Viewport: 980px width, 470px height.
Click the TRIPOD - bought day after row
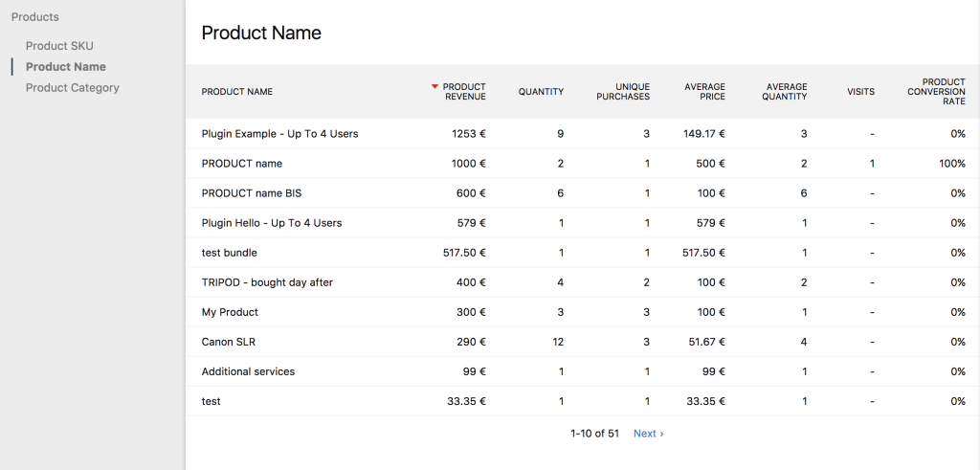coord(583,282)
